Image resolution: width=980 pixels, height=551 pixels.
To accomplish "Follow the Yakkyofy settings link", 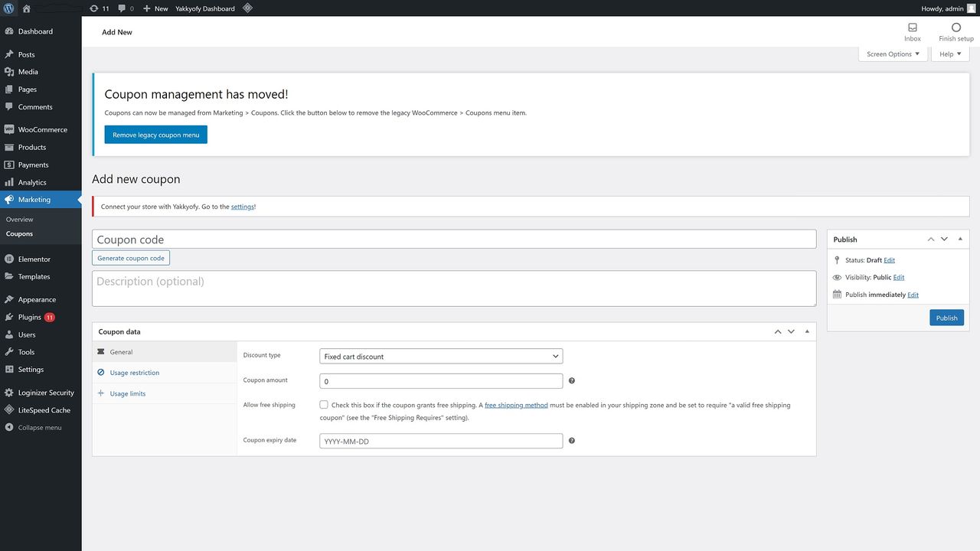I will [243, 207].
